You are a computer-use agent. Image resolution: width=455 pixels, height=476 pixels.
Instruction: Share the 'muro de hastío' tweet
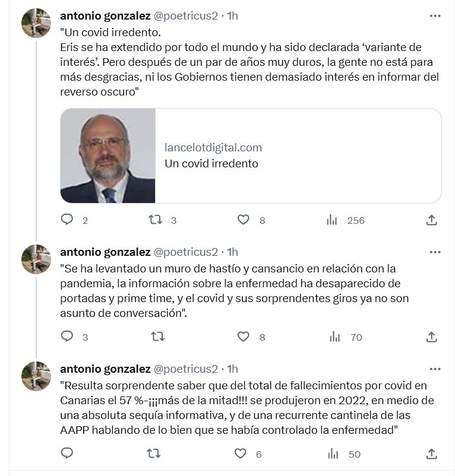(x=432, y=337)
